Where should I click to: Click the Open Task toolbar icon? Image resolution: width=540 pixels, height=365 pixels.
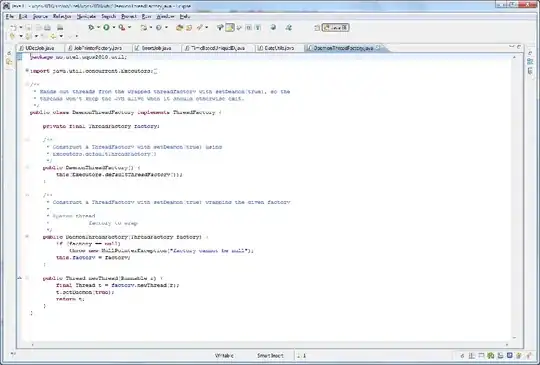189,28
